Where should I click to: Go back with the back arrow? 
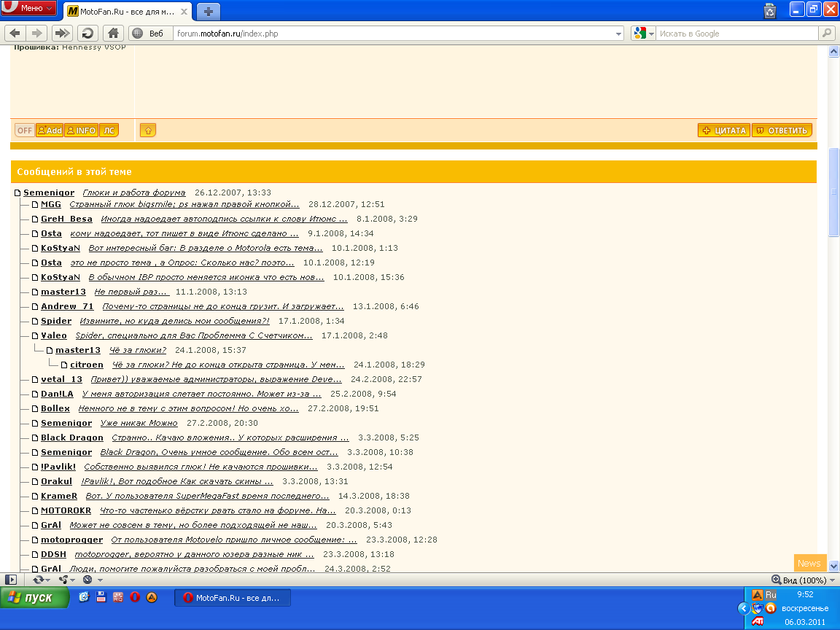click(x=15, y=34)
